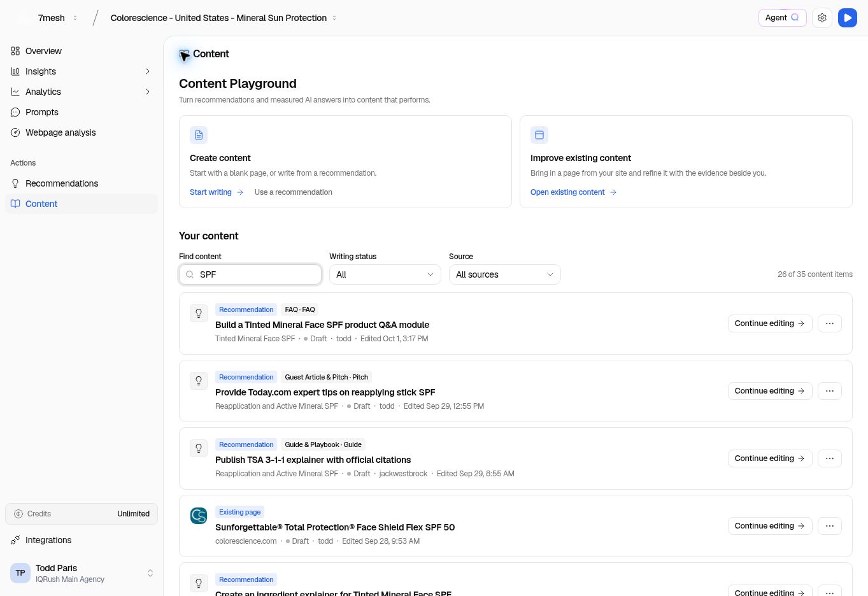Select Content in the sidebar
868x596 pixels.
pyautogui.click(x=82, y=204)
